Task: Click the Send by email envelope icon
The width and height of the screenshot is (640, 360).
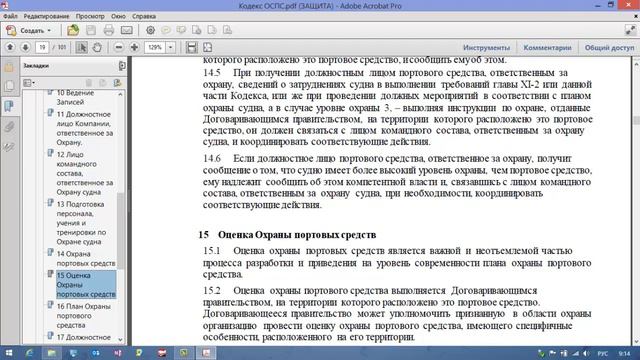Action: [x=127, y=30]
